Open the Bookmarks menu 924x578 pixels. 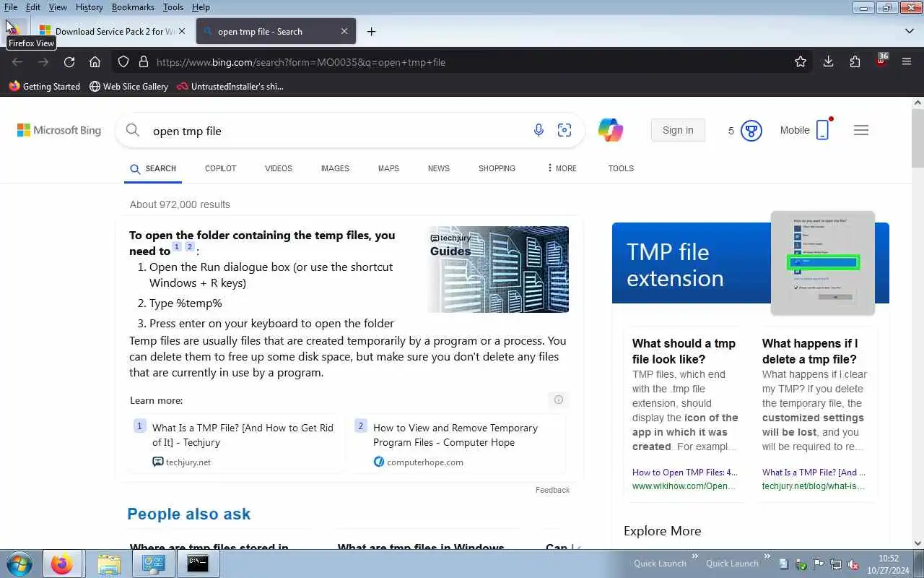[x=133, y=7]
